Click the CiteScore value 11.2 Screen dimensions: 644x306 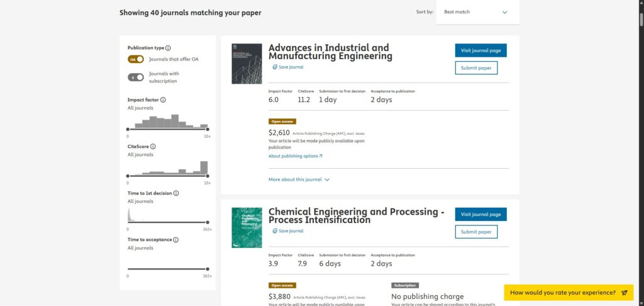point(304,100)
